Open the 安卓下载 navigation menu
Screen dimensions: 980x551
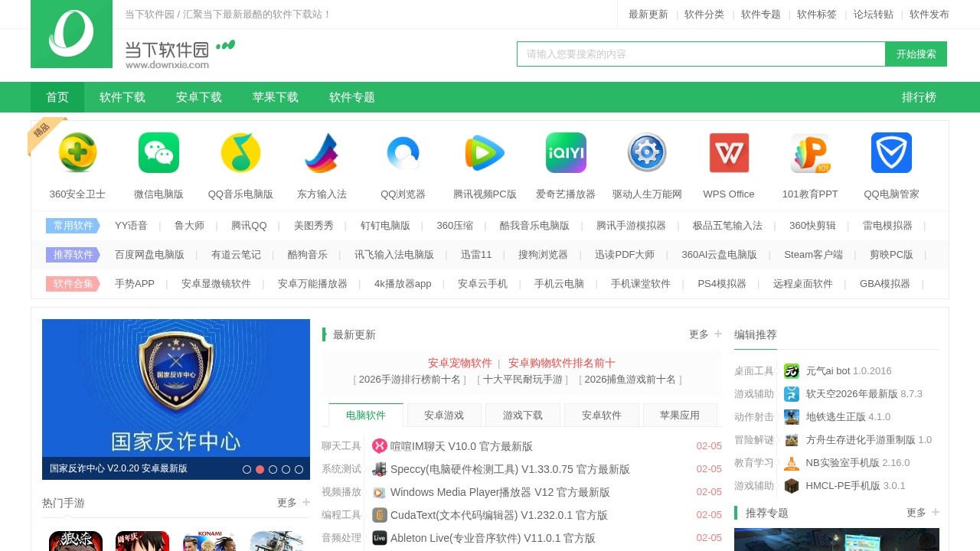tap(198, 97)
